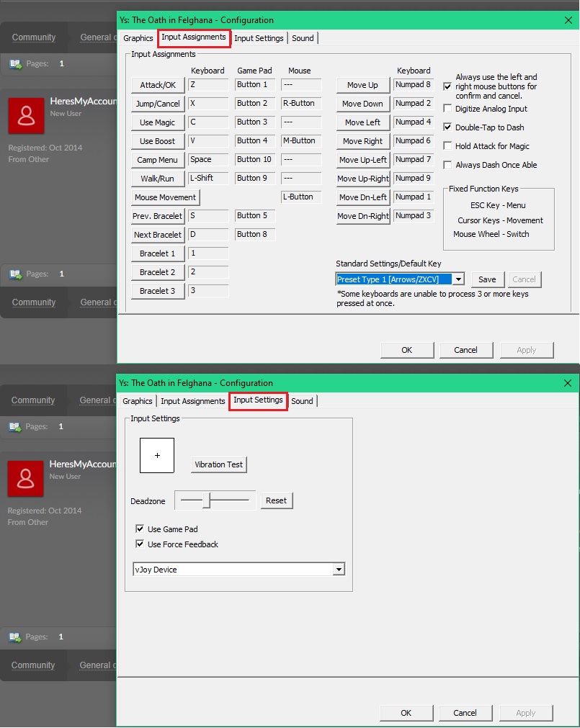Toggle 'Always use the left and right mouse buttons' checkbox
Screen dimensions: 580x728
pyautogui.click(x=447, y=86)
